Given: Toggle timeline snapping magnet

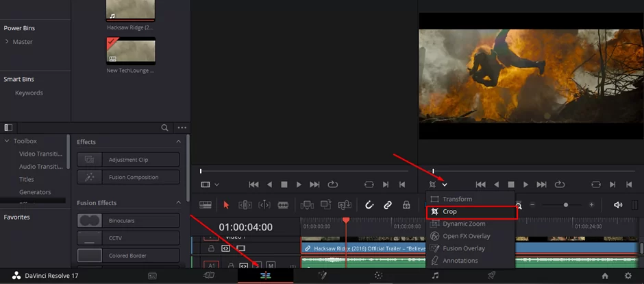Looking at the screenshot, I should (x=369, y=204).
